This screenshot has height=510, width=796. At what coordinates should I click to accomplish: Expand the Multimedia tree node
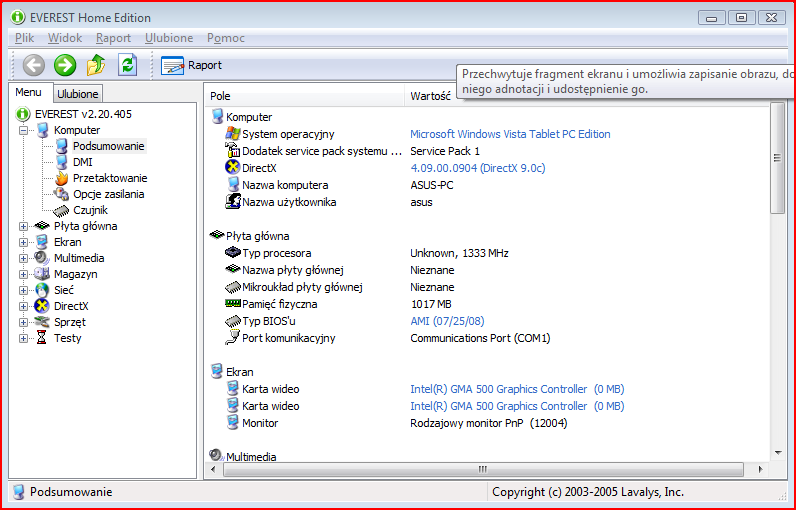pos(23,258)
